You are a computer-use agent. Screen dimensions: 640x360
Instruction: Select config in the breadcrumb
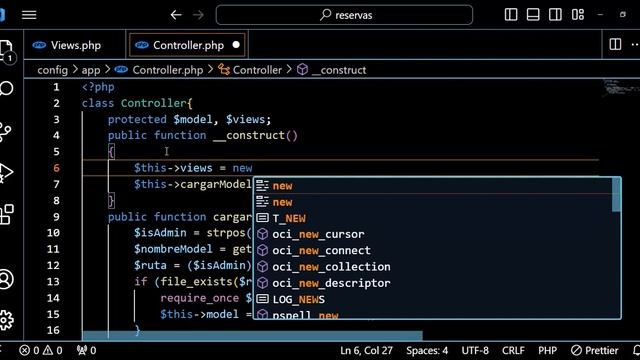coord(53,70)
